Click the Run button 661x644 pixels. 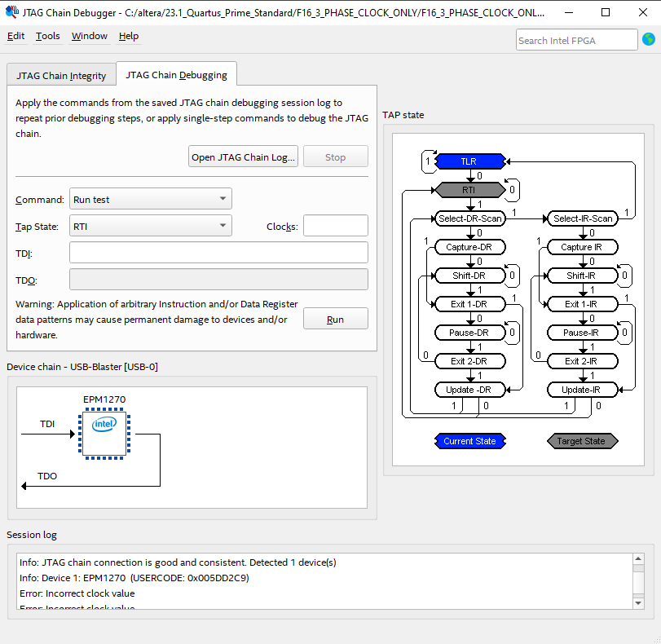[336, 319]
